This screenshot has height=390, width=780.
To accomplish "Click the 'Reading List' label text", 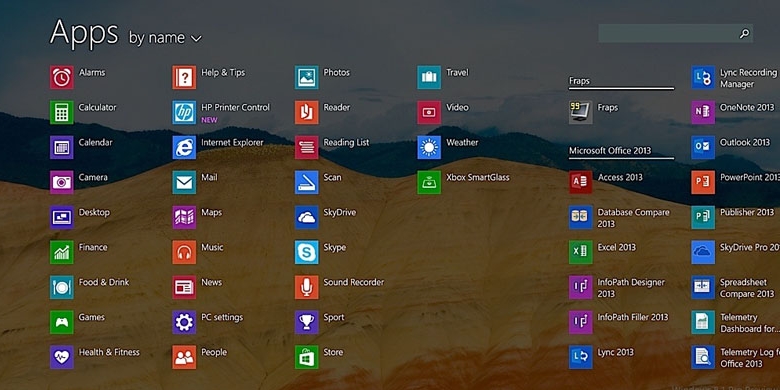I will tap(346, 143).
